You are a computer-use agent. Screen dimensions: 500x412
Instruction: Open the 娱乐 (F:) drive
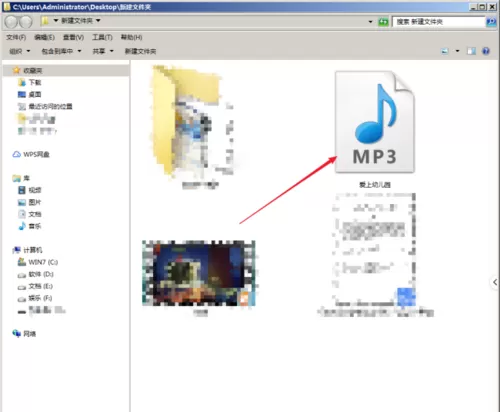(40, 298)
